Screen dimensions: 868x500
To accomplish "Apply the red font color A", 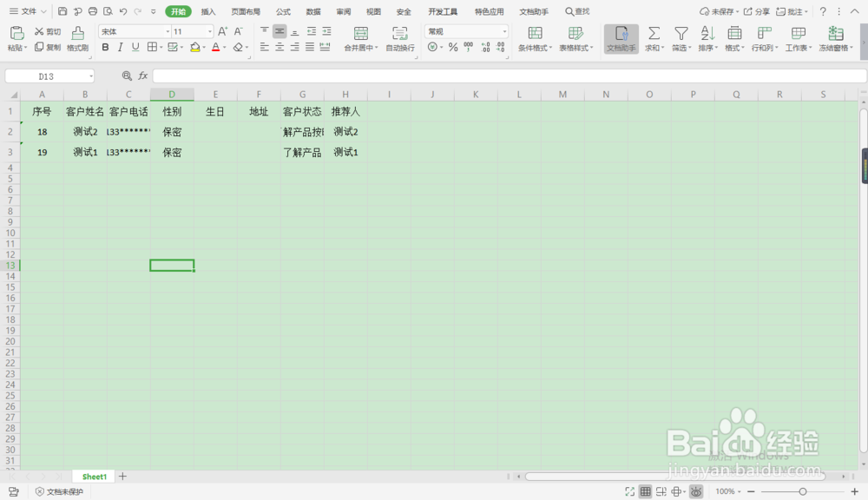I will [x=216, y=48].
